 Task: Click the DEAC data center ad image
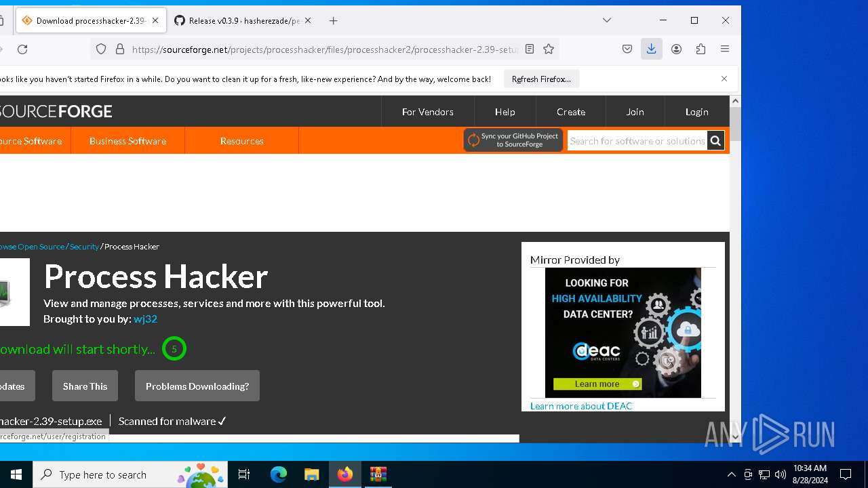623,333
